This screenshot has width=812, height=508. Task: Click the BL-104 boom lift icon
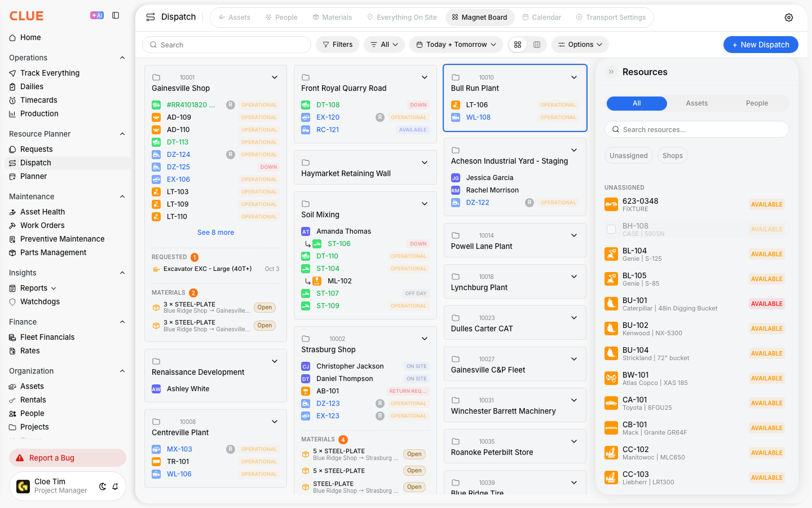(x=611, y=254)
